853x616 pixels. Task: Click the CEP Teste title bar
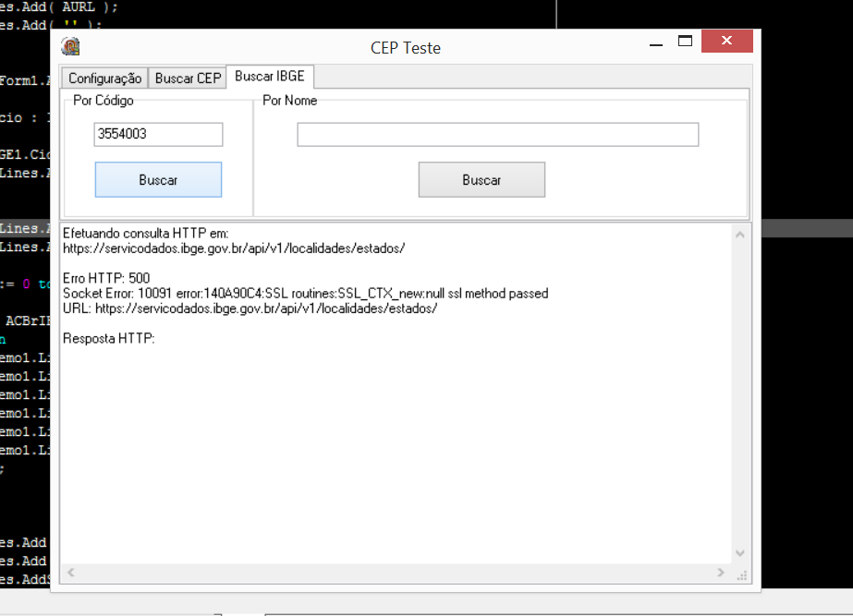pyautogui.click(x=406, y=48)
